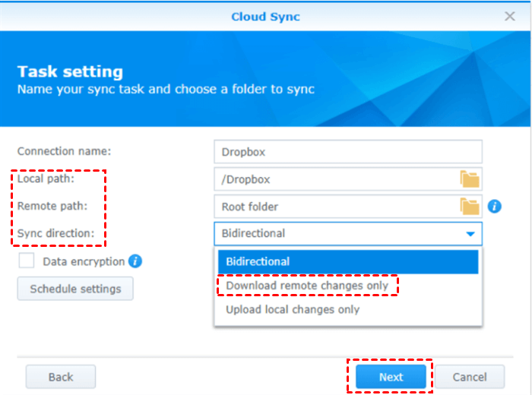Choose Download remote changes only
This screenshot has width=532, height=395.
point(307,286)
